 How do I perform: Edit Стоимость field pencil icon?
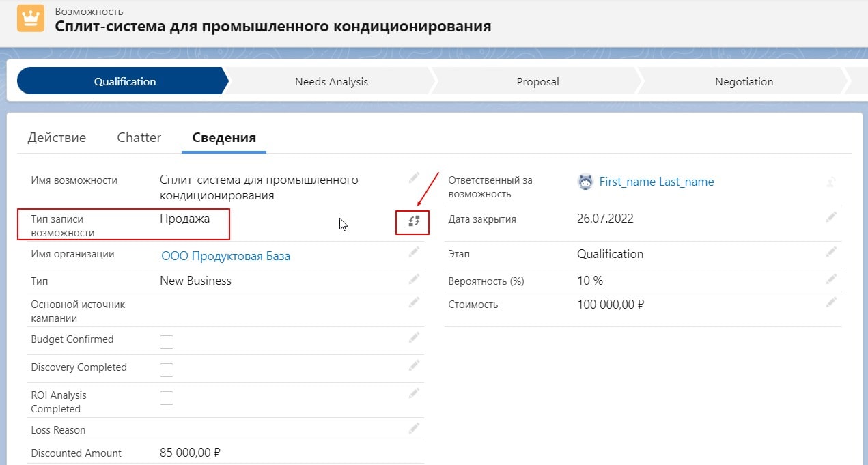pyautogui.click(x=831, y=302)
